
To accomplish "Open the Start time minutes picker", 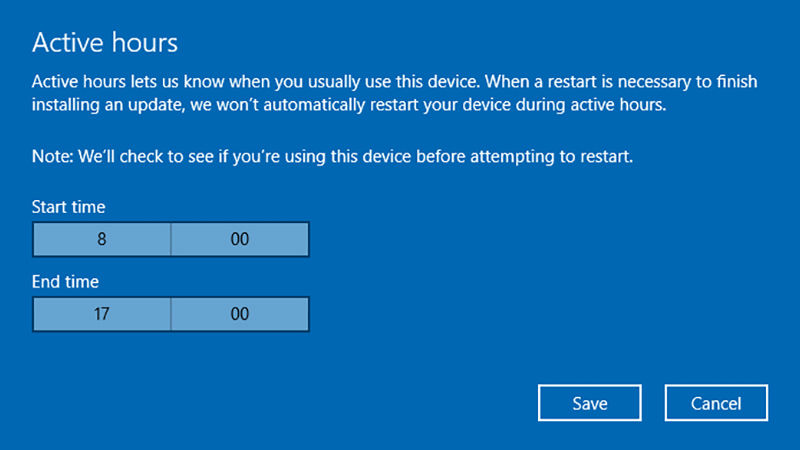I will point(240,240).
